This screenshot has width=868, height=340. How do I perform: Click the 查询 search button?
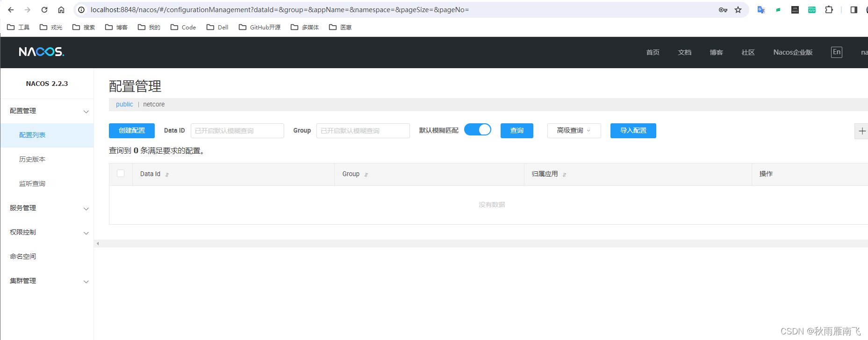[517, 131]
